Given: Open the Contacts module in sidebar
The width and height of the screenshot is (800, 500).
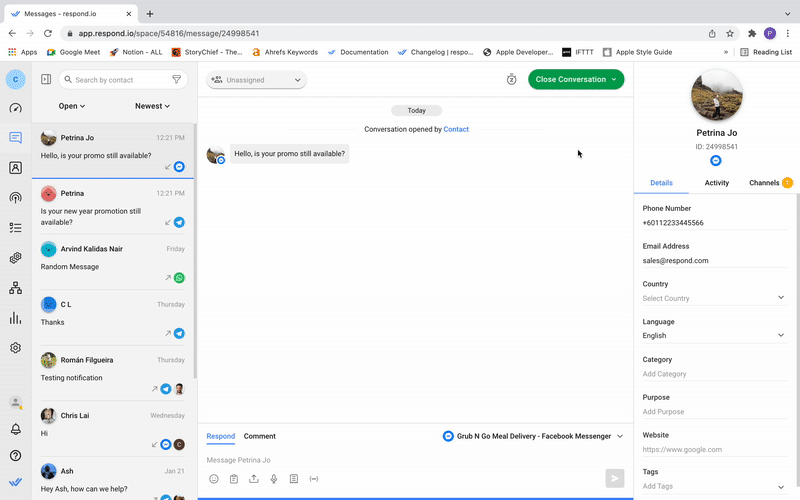Looking at the screenshot, I should tap(15, 167).
